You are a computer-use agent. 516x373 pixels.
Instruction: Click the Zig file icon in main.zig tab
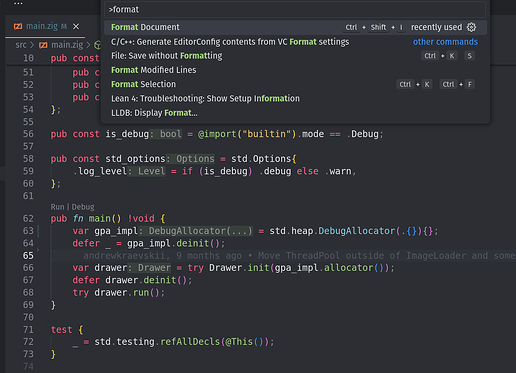point(18,26)
